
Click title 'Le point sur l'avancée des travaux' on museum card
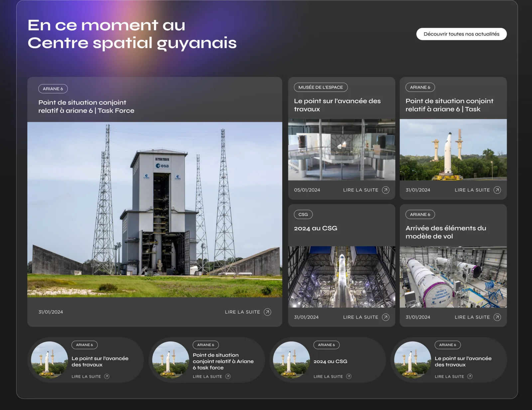pos(337,105)
